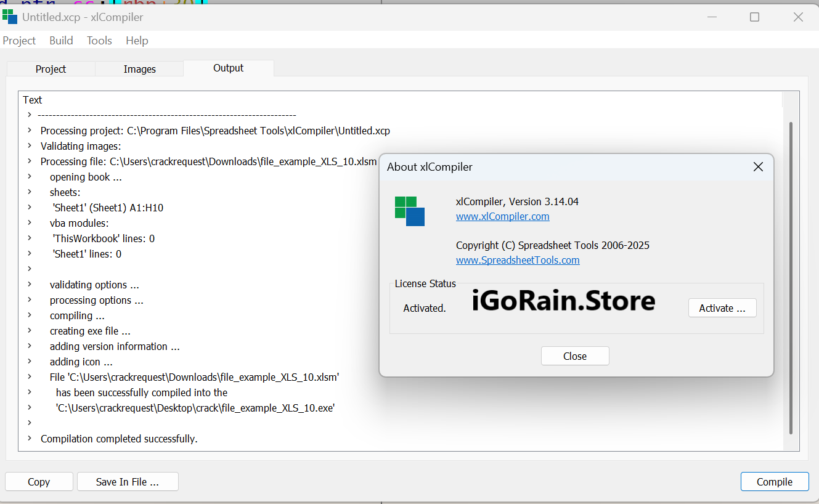
Task: Expand the 'opening book ...' row arrow
Action: pos(30,177)
